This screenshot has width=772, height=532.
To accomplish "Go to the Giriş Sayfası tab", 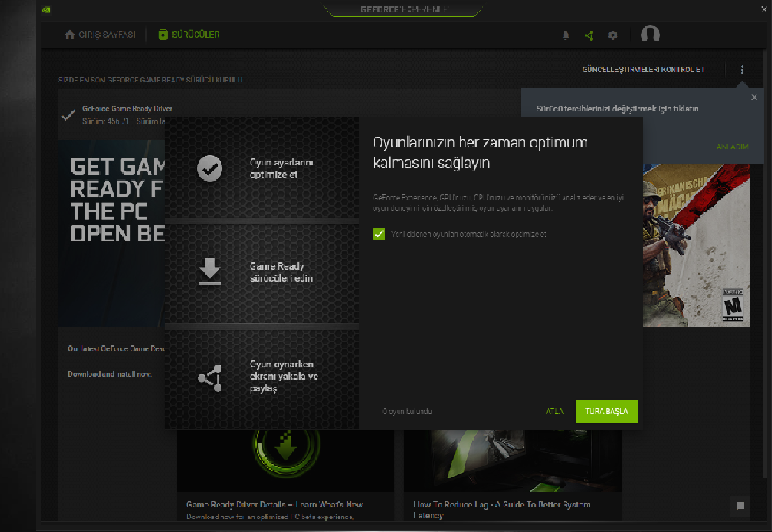I will click(100, 35).
